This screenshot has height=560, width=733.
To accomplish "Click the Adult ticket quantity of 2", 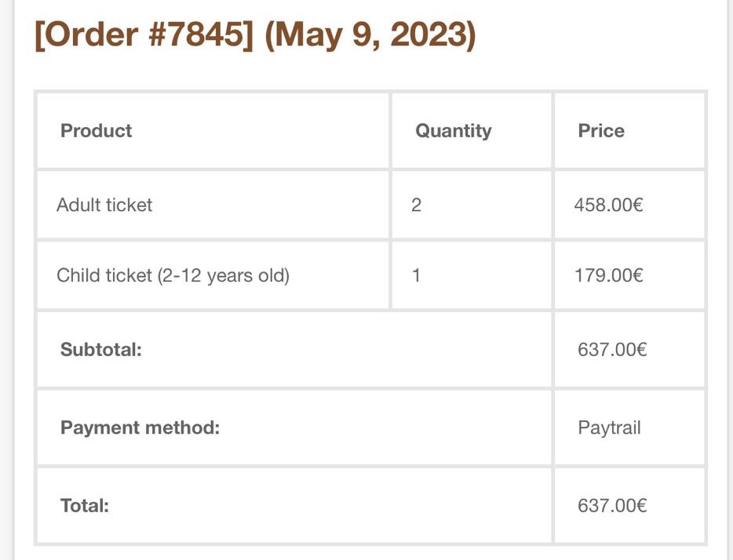I will pos(416,205).
